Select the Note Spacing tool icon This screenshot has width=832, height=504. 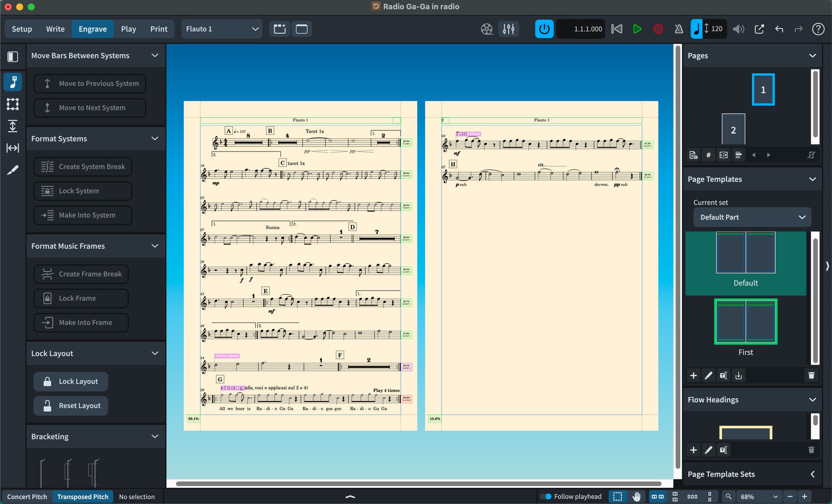pos(13,148)
